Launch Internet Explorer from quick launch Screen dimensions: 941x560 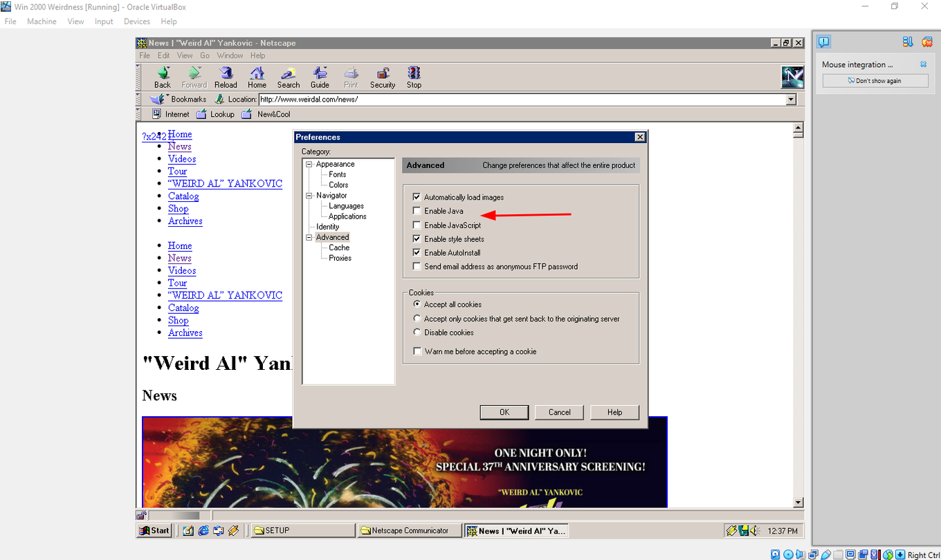[x=203, y=530]
